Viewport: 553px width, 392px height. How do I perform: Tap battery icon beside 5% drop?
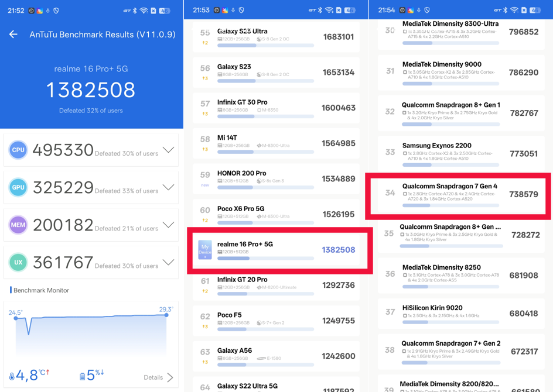point(82,377)
